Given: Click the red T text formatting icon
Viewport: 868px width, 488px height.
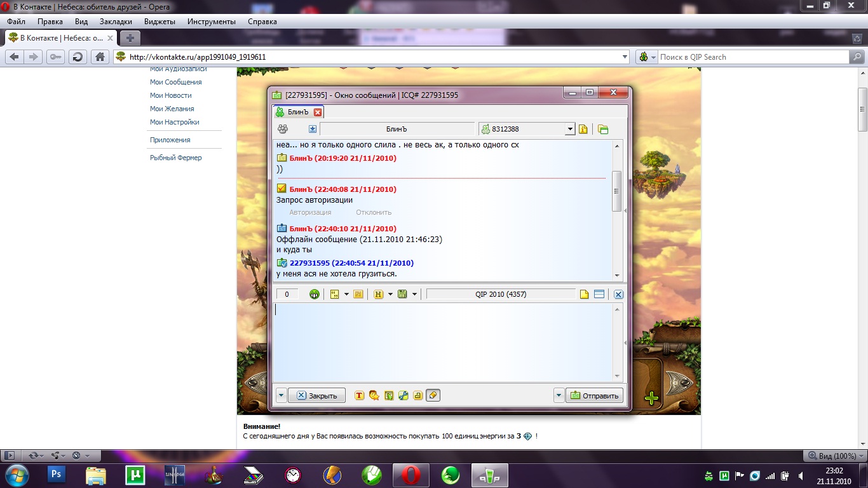Looking at the screenshot, I should 359,395.
